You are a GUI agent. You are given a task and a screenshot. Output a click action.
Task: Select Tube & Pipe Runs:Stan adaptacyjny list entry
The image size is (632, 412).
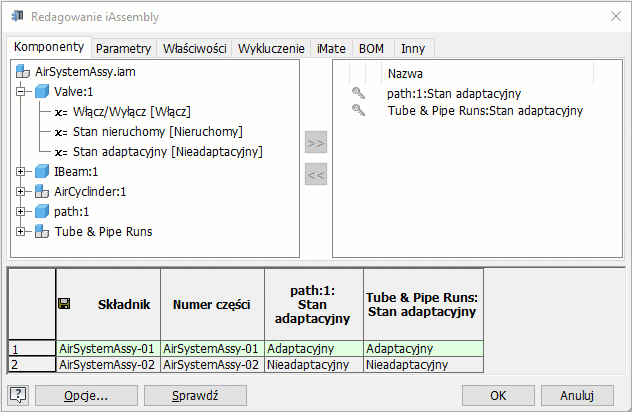[485, 110]
